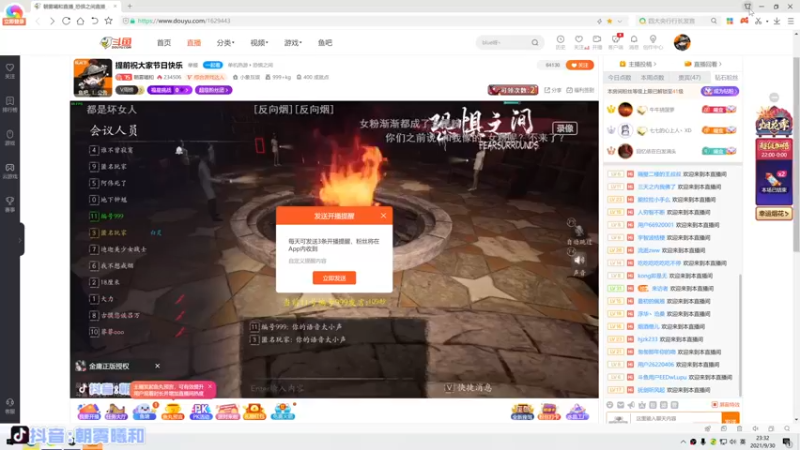Click the orange 关注 follow button

point(580,65)
